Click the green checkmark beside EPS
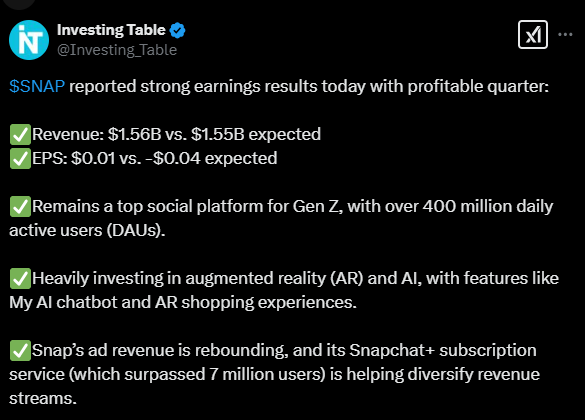This screenshot has height=420, width=585. (20, 159)
